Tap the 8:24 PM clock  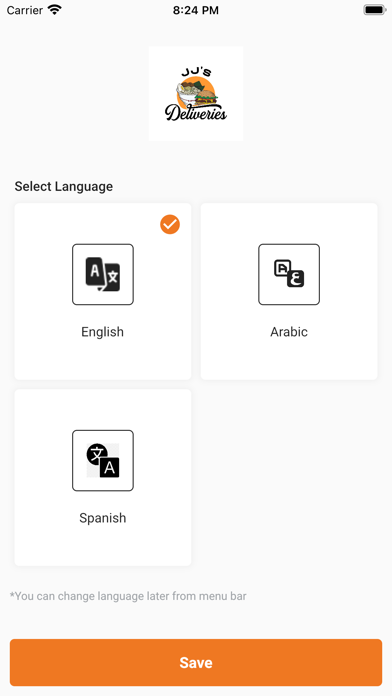click(x=196, y=10)
